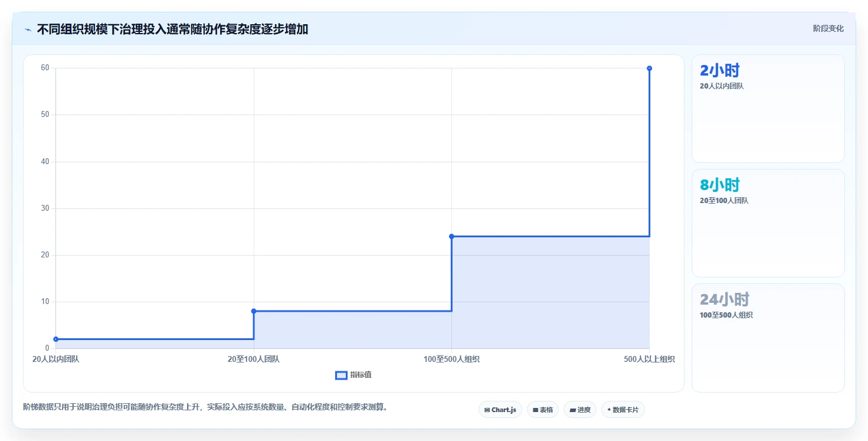Screen dimensions: 868x441
Task: Click the 20至100人团队 caption in second card
Action: click(x=724, y=201)
